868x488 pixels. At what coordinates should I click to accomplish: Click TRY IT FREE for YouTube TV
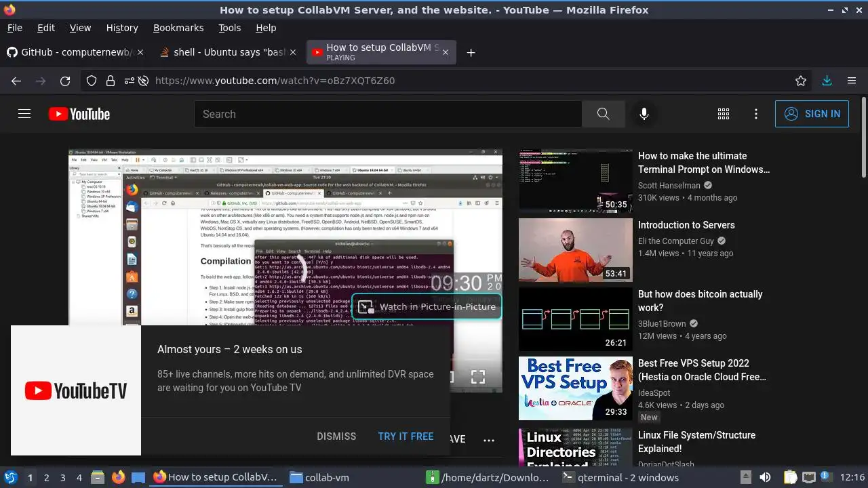[406, 436]
